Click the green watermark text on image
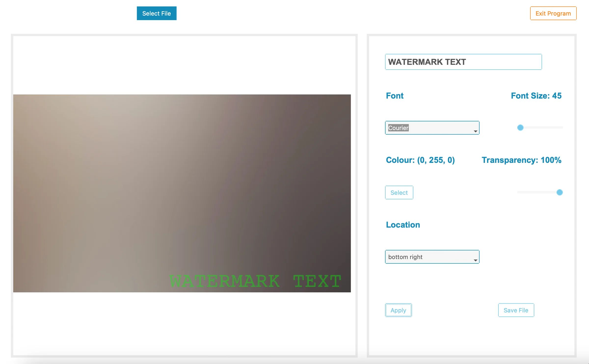 (255, 281)
